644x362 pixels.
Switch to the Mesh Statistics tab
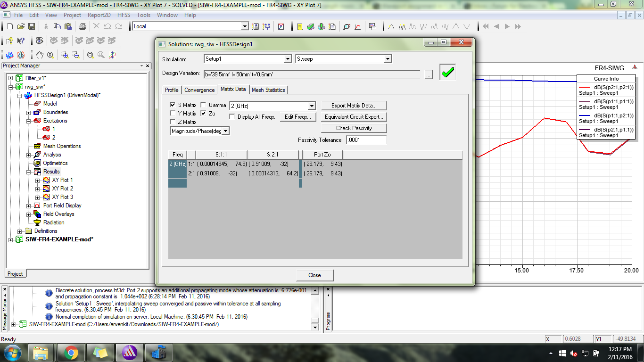[x=268, y=90]
